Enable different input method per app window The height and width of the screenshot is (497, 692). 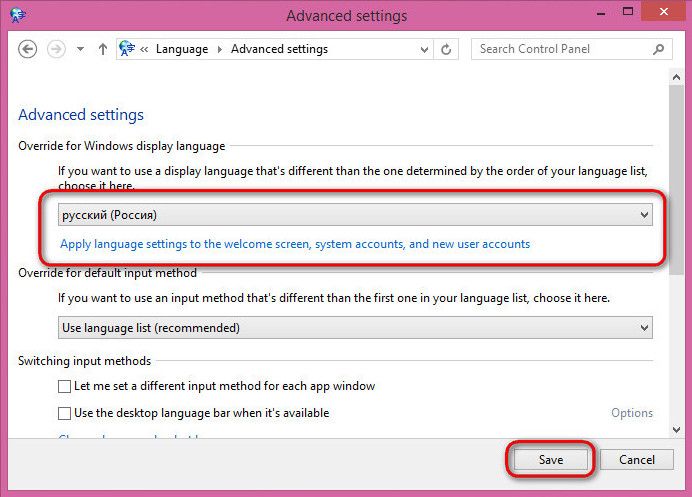coord(65,386)
